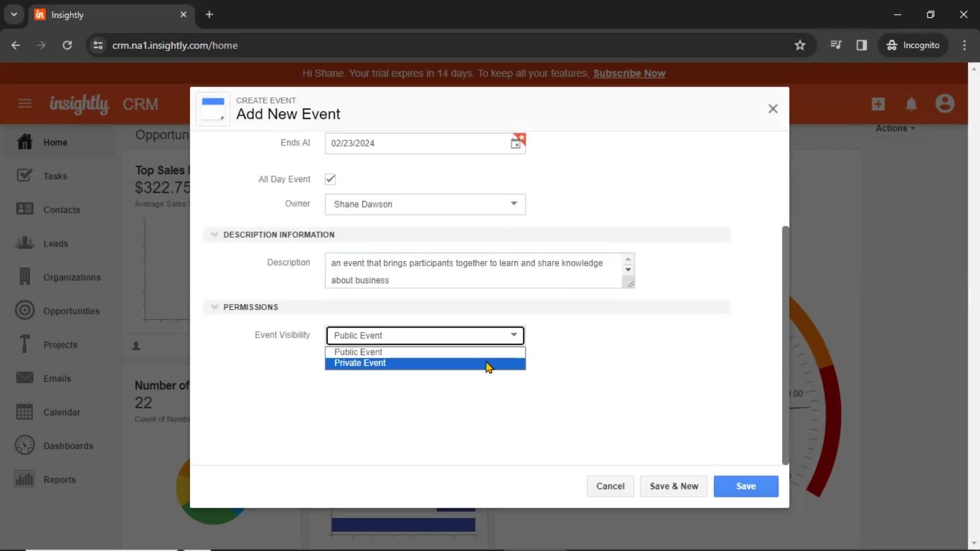
Task: Collapse the Description Information section
Action: [214, 235]
